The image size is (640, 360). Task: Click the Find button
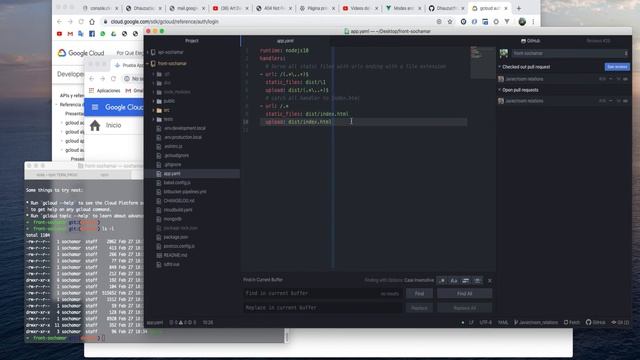point(419,293)
